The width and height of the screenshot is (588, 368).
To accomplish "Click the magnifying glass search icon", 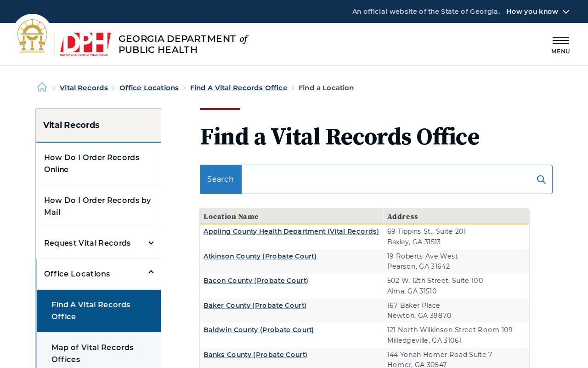I will (x=541, y=179).
